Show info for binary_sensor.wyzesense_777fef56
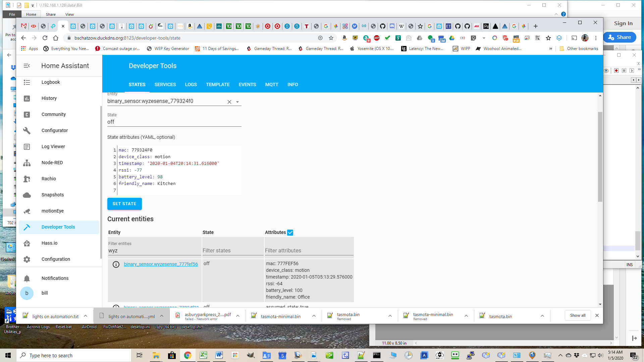644x362 pixels. (x=116, y=264)
